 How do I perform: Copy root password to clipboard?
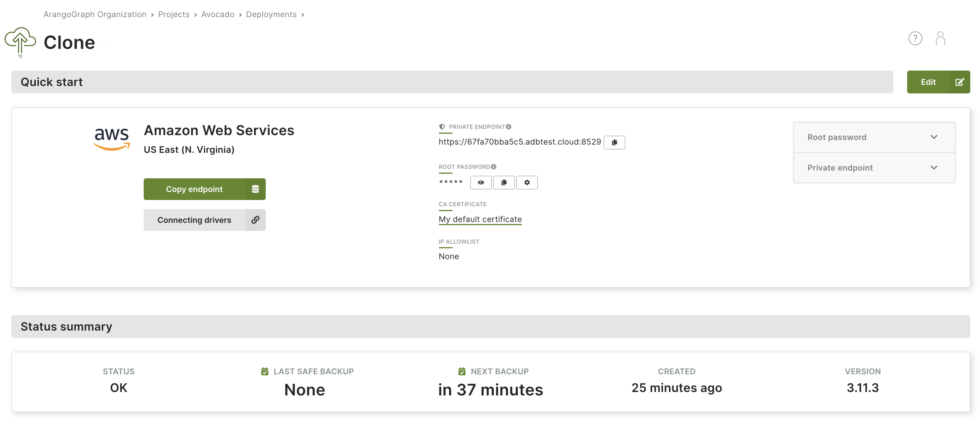[504, 183]
